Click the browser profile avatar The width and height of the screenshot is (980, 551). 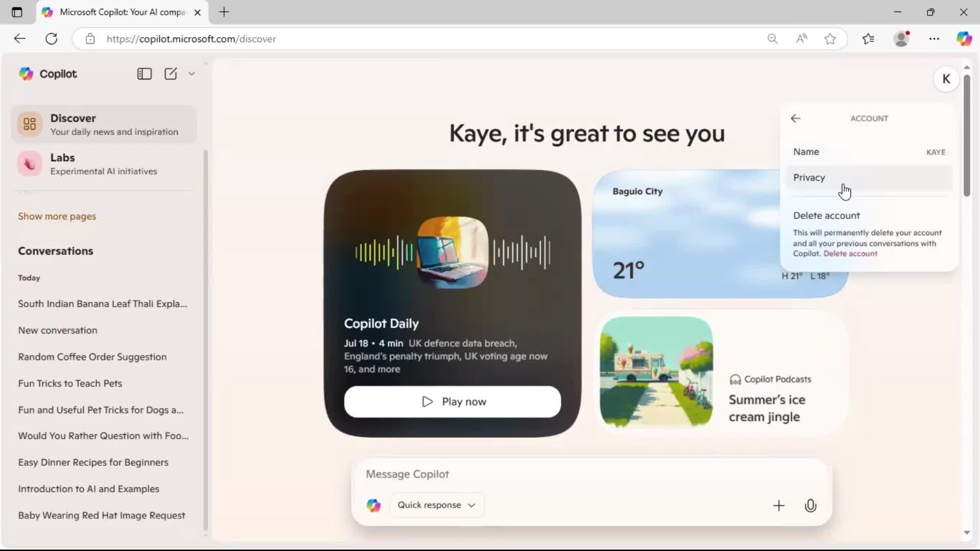[902, 39]
